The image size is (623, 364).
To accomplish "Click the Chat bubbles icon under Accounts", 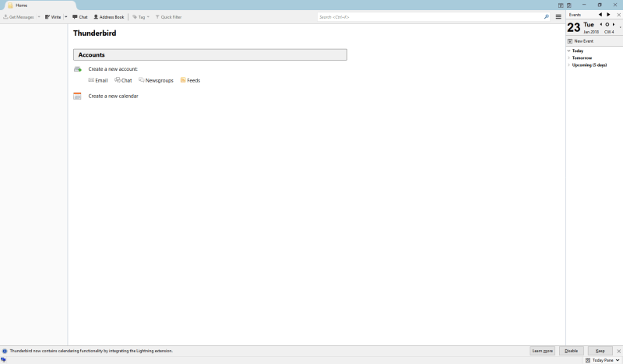I will pos(118,80).
